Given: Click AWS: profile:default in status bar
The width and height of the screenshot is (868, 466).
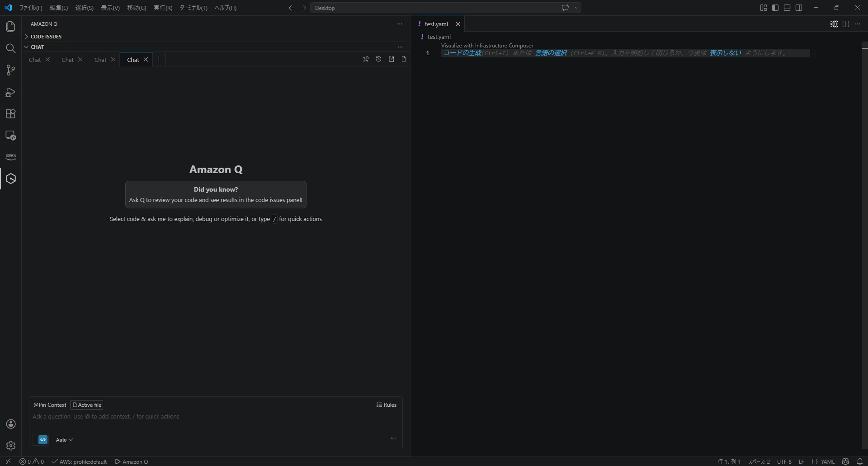Looking at the screenshot, I should 79,461.
